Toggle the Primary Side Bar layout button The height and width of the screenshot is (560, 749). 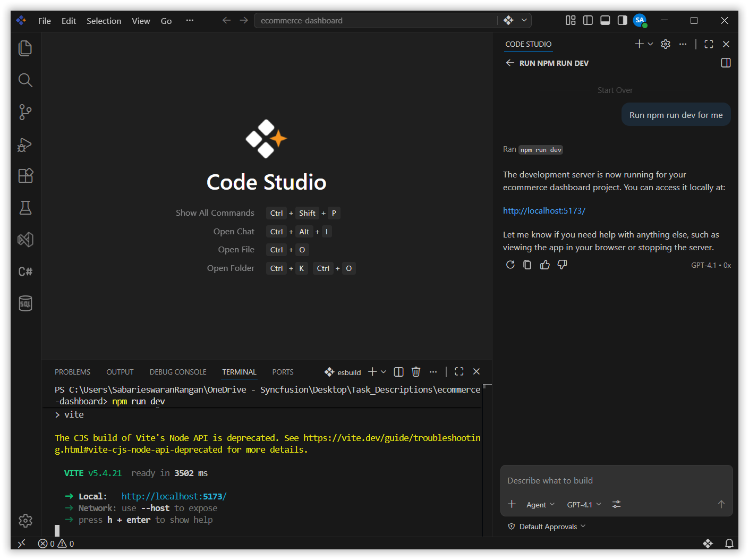pos(588,20)
